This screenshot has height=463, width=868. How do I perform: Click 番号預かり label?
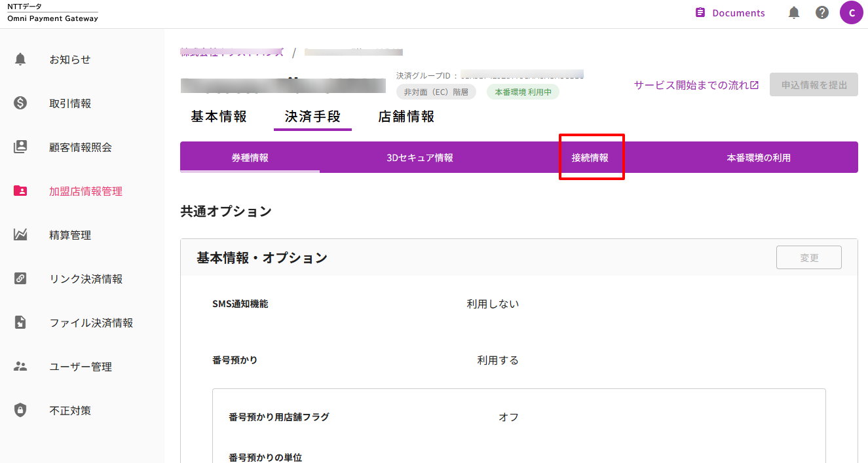point(235,360)
